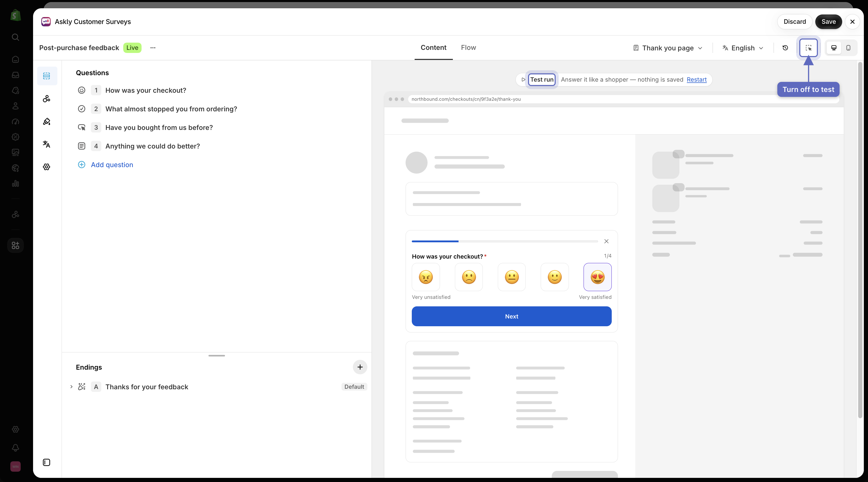Open the survey settings gear icon
This screenshot has height=482, width=868.
[47, 167]
